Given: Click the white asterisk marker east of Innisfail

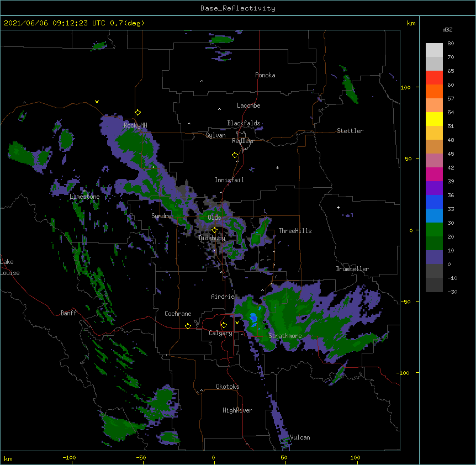Looking at the screenshot, I should (277, 167).
